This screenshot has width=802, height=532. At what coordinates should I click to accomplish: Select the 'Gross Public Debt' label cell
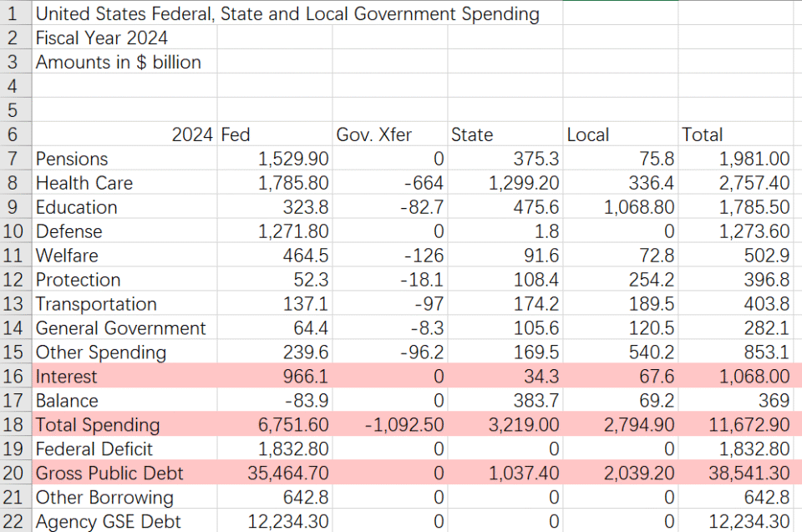[x=124, y=473]
